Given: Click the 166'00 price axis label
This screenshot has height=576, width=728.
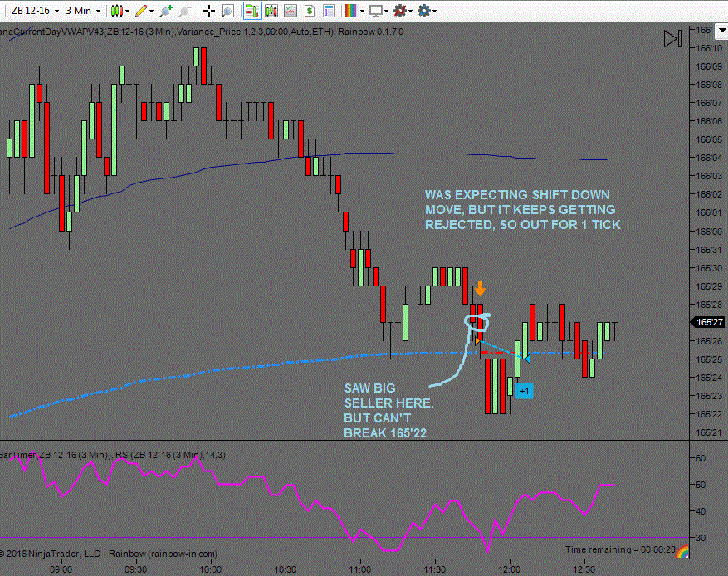Looking at the screenshot, I should tap(709, 231).
